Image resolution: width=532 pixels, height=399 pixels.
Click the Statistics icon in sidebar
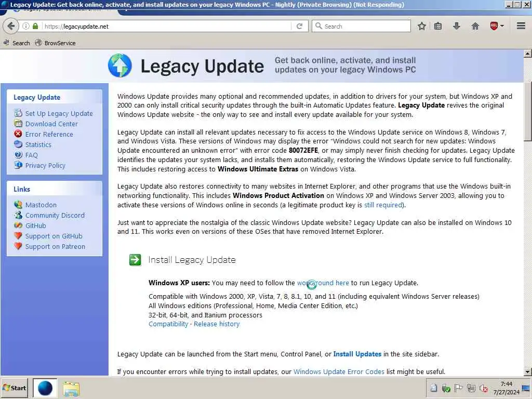(x=18, y=144)
